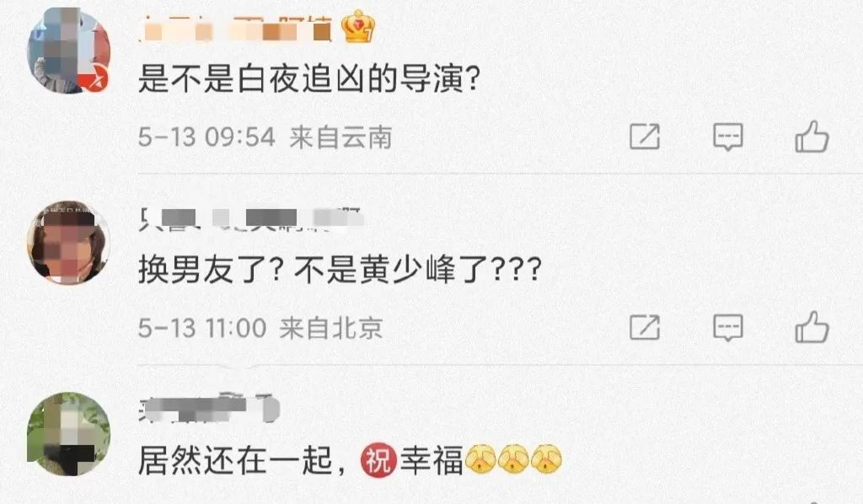Tap the timestamp 5-13 09:54 来自云南
This screenshot has width=863, height=504.
point(265,137)
